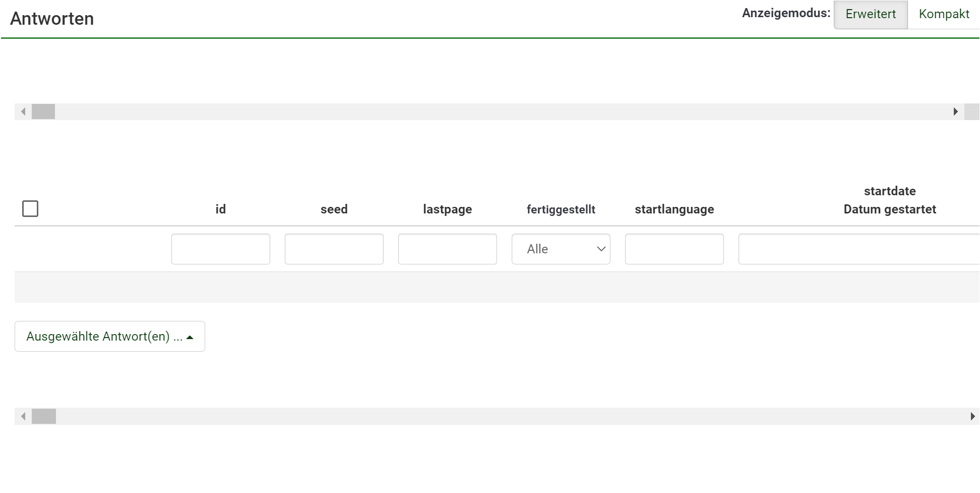The width and height of the screenshot is (980, 493).
Task: Click the left arrow of the top scrollbar
Action: tap(23, 112)
